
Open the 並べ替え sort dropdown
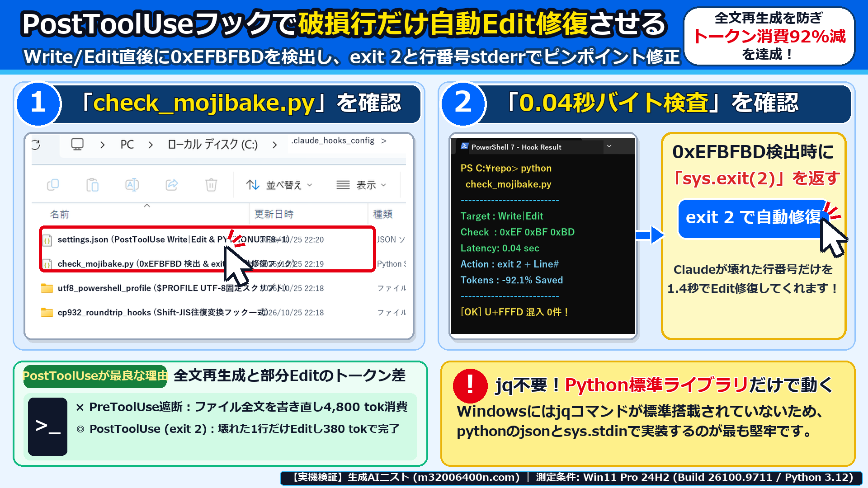coord(279,185)
